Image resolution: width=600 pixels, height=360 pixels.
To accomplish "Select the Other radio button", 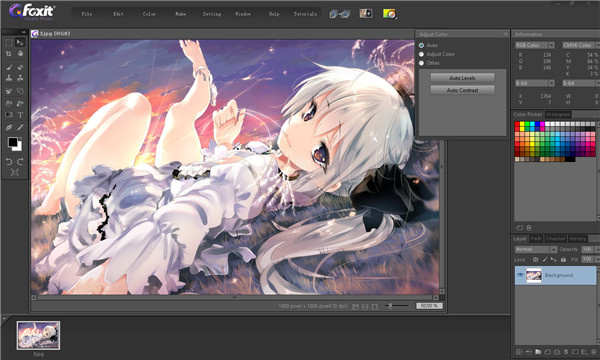I will coord(421,63).
